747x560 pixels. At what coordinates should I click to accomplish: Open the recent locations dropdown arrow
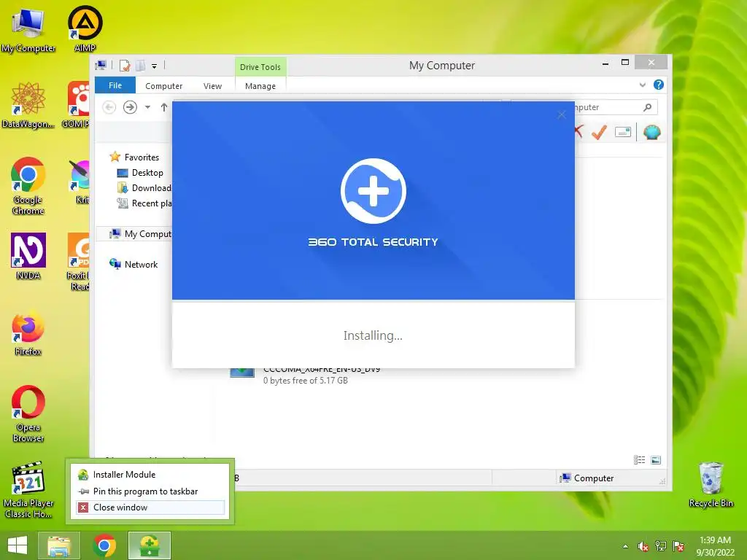[147, 107]
